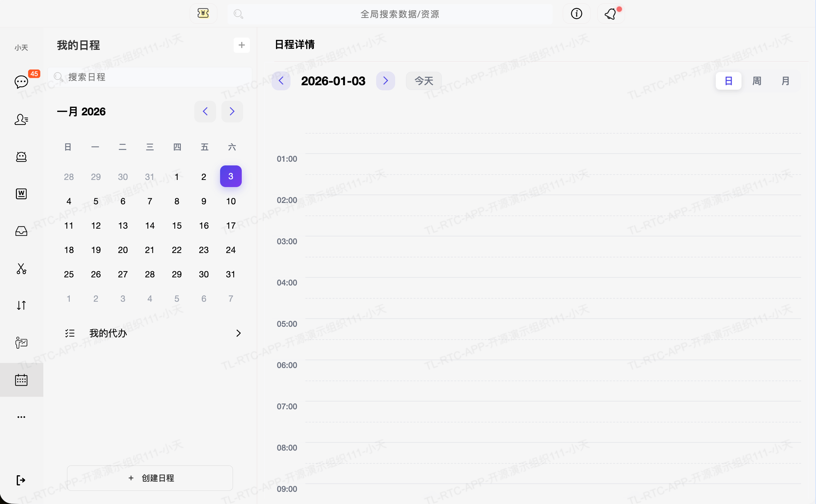Image resolution: width=816 pixels, height=504 pixels.
Task: Go to previous month in mini calendar
Action: click(205, 111)
